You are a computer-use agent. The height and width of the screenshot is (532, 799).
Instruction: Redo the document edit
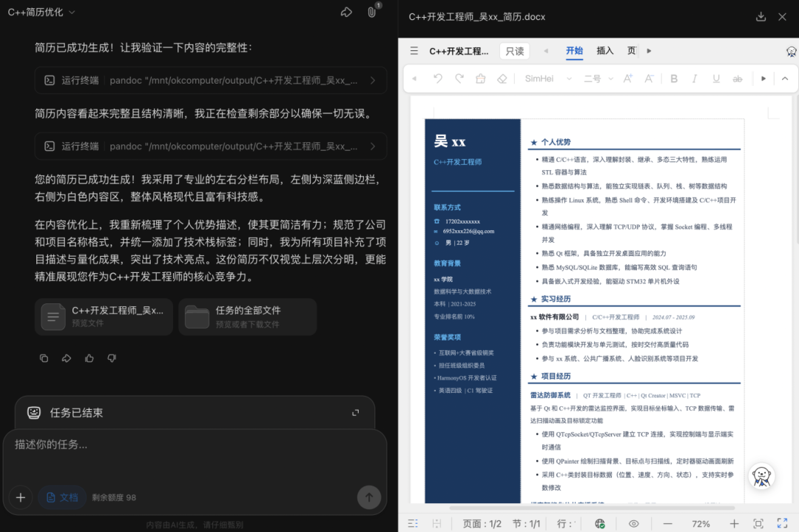click(459, 78)
